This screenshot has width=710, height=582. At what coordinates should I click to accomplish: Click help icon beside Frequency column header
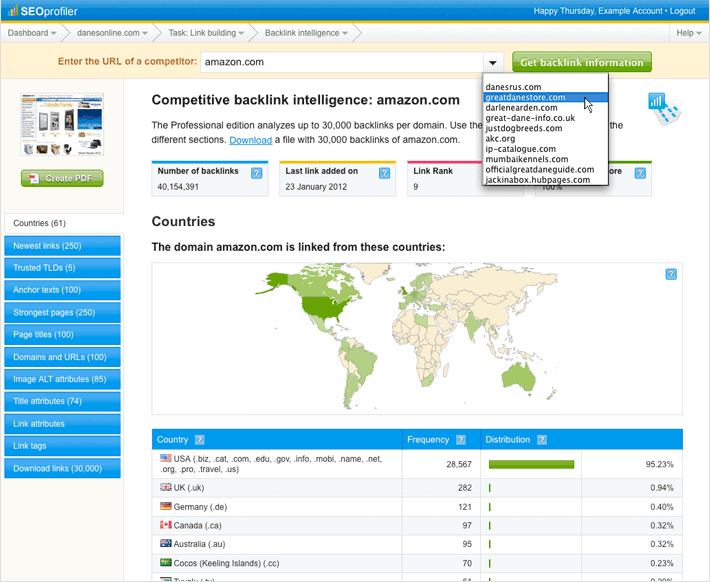pyautogui.click(x=461, y=439)
